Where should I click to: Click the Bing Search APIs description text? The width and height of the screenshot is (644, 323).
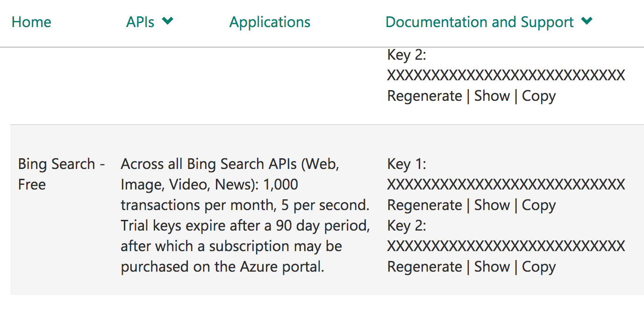coord(245,215)
